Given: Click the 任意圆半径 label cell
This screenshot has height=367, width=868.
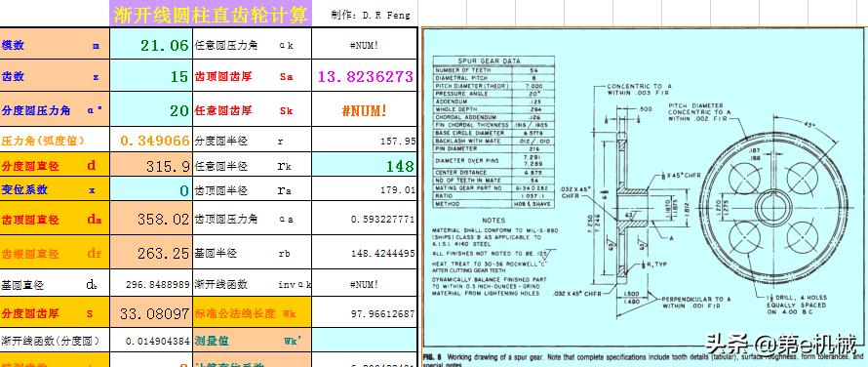Looking at the screenshot, I should pos(252,165).
